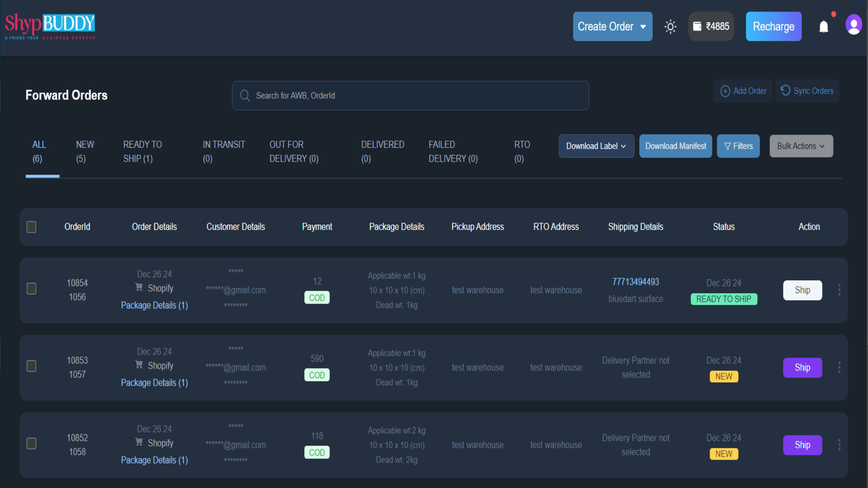This screenshot has width=868, height=488.
Task: Select the checkbox for order 10854
Action: tap(31, 289)
